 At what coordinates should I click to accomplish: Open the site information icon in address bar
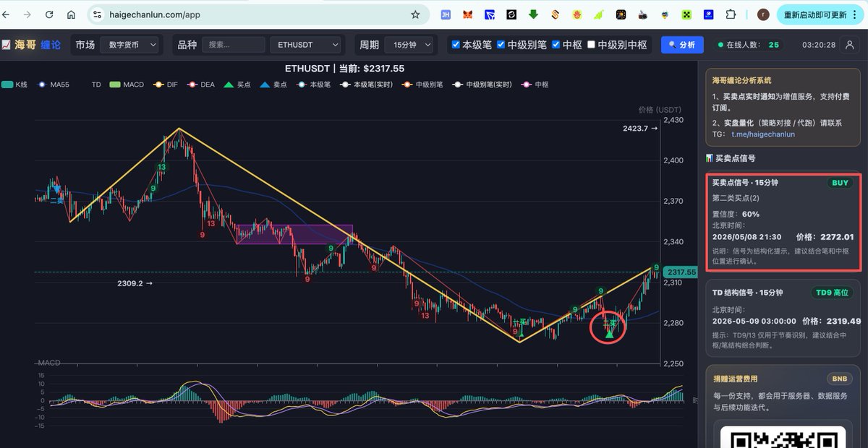point(98,14)
